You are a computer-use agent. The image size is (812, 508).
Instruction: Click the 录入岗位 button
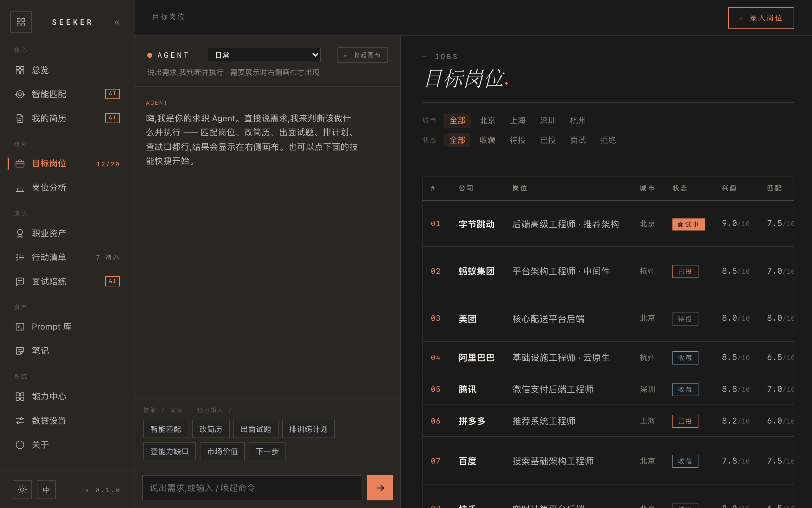(x=761, y=18)
